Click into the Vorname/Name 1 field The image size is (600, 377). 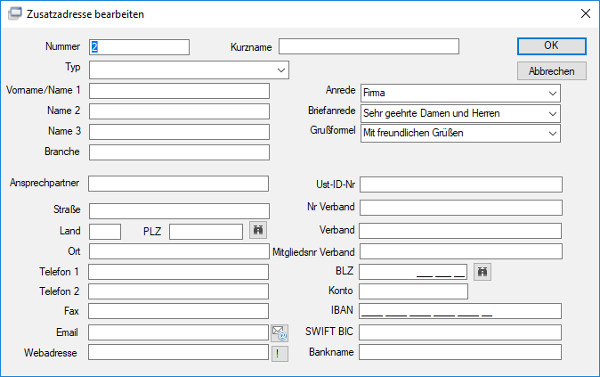[179, 91]
